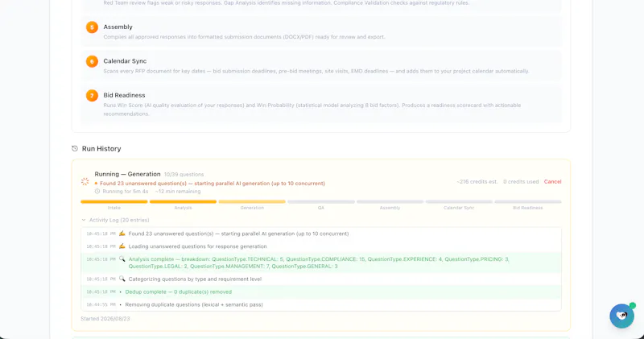The height and width of the screenshot is (339, 644).
Task: Click the clock icon beside Running for 5m 4s
Action: click(x=97, y=192)
